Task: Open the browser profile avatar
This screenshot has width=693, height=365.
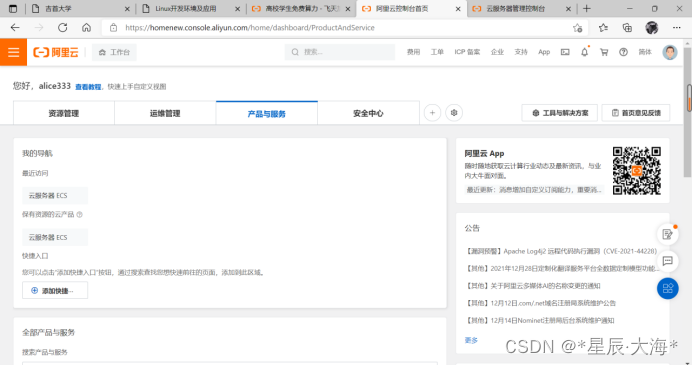Action: click(x=651, y=28)
